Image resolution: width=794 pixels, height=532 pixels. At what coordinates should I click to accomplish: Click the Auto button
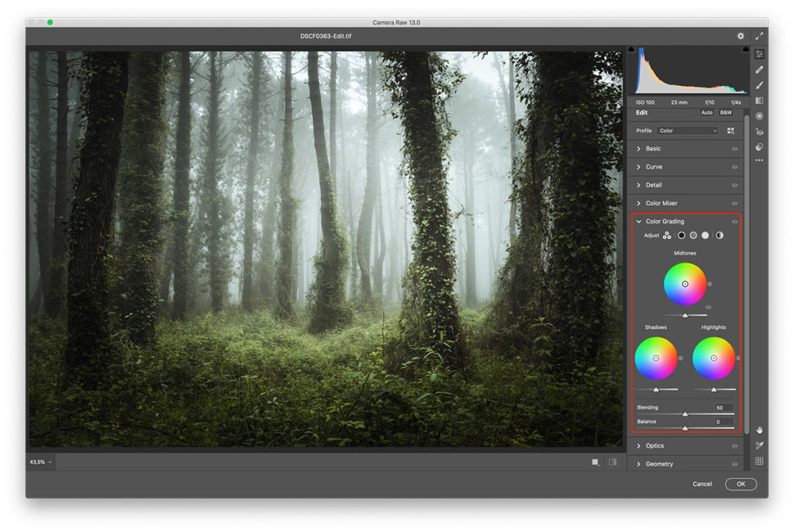point(706,112)
